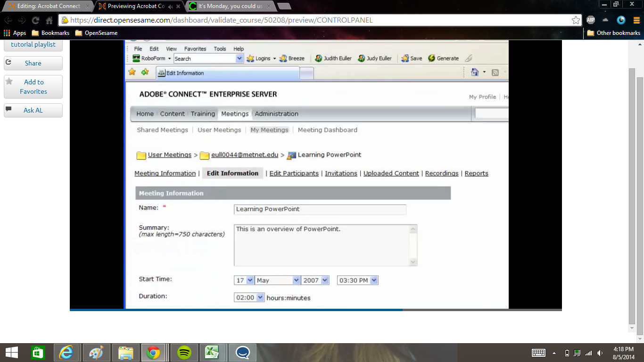Open the Edit Participants tab link
This screenshot has width=644, height=362.
(x=294, y=173)
